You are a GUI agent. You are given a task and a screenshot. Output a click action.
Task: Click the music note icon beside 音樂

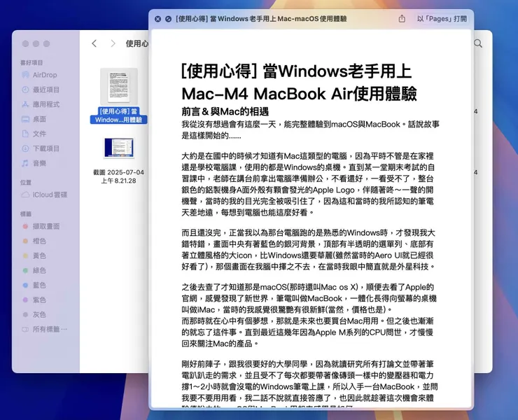(25, 163)
